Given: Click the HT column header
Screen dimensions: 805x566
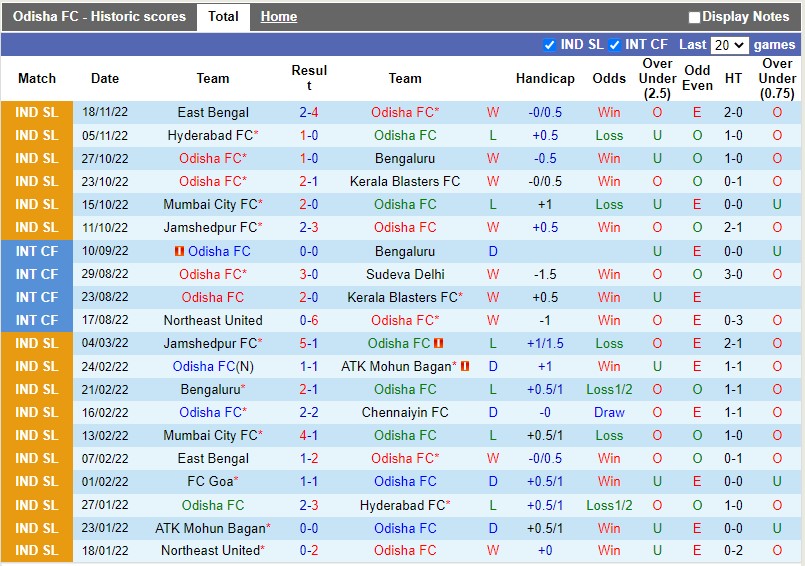Looking at the screenshot, I should click(733, 79).
